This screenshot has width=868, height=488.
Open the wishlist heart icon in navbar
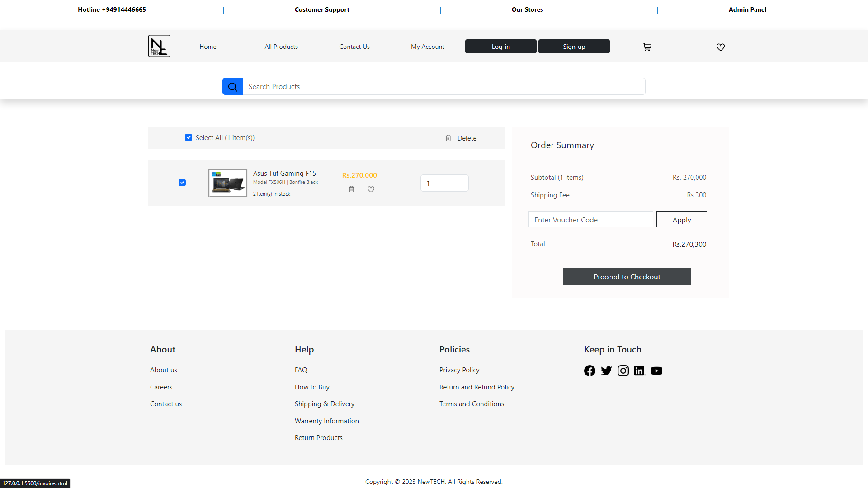(720, 47)
